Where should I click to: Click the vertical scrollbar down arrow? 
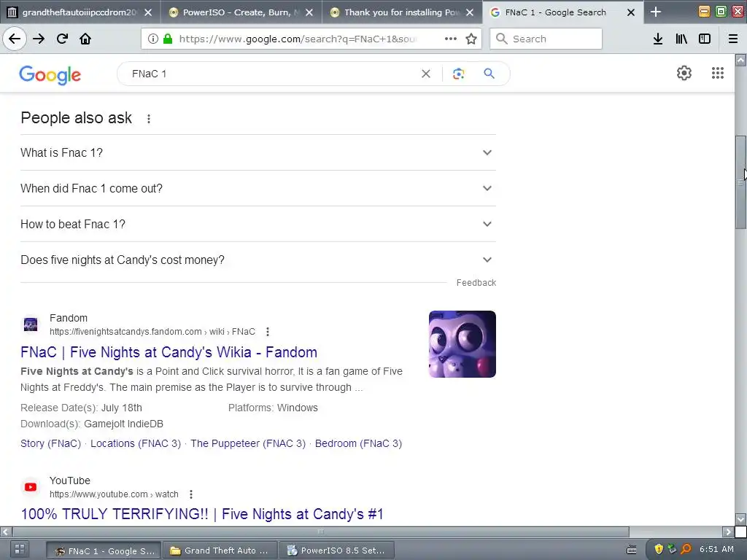740,519
